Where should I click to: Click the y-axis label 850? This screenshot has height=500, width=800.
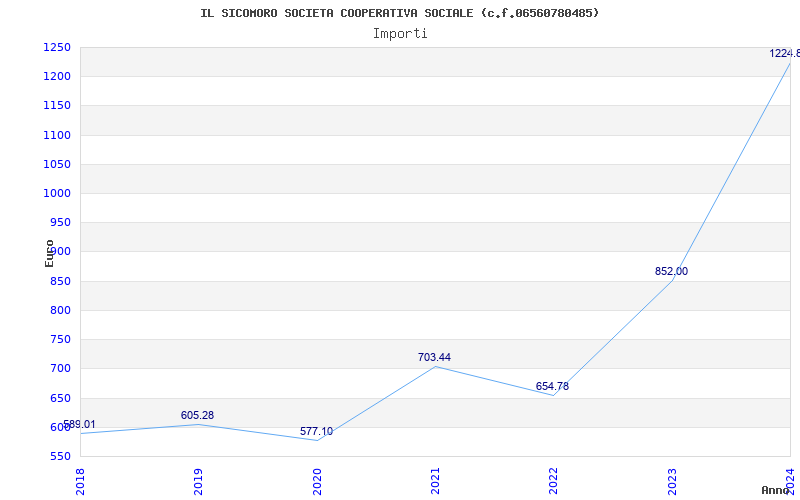(x=60, y=281)
